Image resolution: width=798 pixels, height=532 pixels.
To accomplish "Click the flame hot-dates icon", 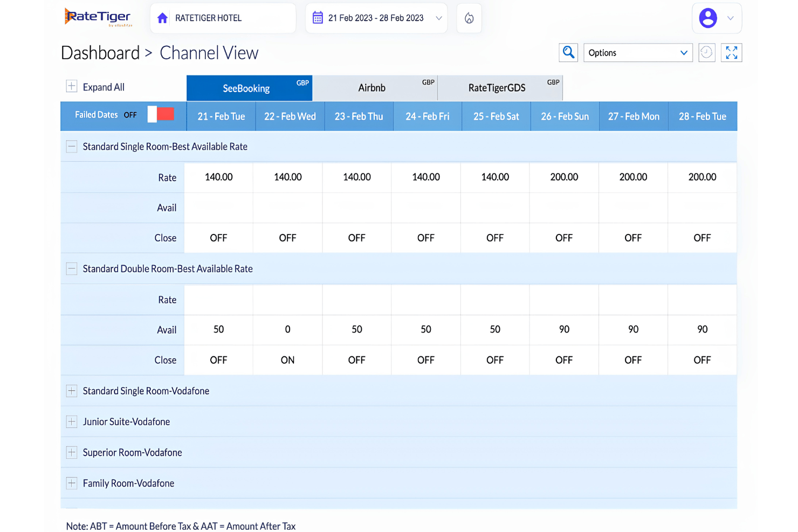I will (x=469, y=18).
